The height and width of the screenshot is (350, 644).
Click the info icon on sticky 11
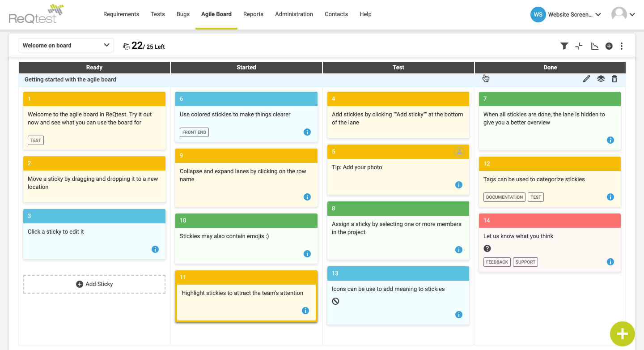pos(305,310)
